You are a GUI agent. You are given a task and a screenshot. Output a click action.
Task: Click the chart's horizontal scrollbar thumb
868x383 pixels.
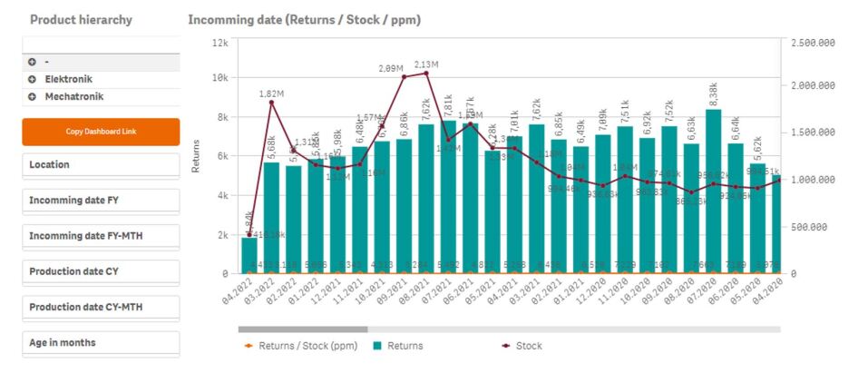303,329
